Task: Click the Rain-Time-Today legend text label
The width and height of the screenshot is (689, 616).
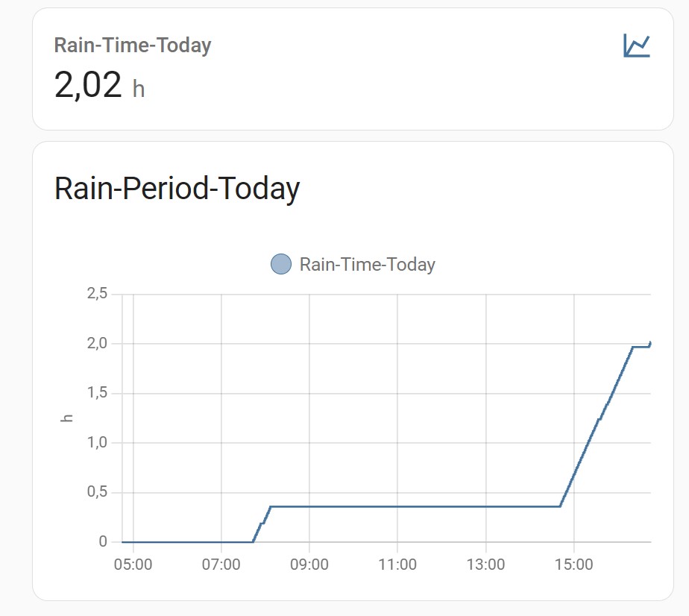Action: (x=368, y=264)
